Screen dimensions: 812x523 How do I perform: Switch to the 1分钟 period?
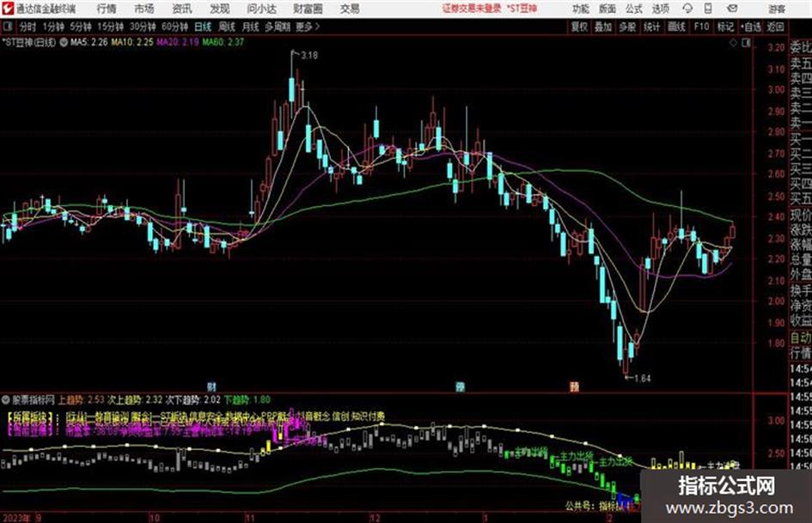point(52,27)
